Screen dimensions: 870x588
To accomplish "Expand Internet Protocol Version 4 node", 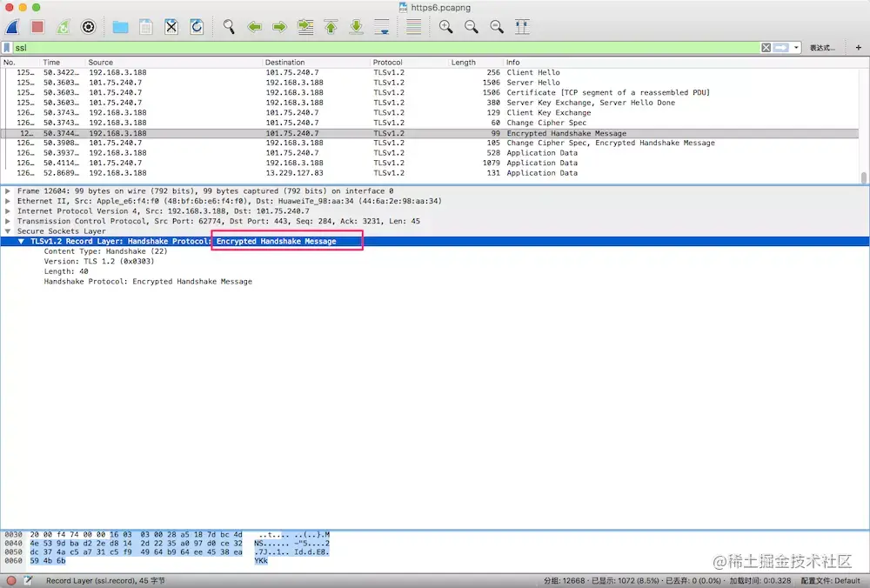I will click(8, 210).
